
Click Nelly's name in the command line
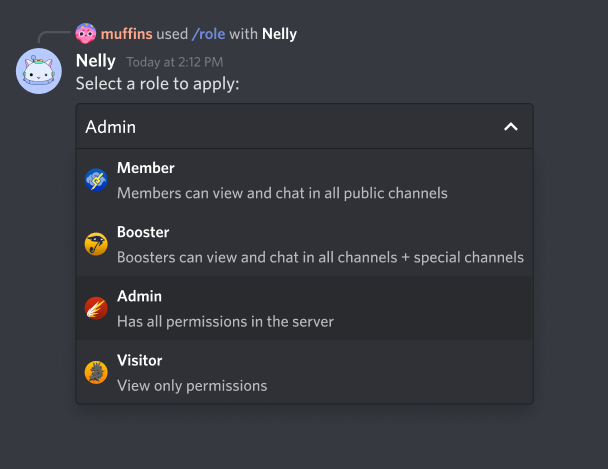pyautogui.click(x=279, y=34)
